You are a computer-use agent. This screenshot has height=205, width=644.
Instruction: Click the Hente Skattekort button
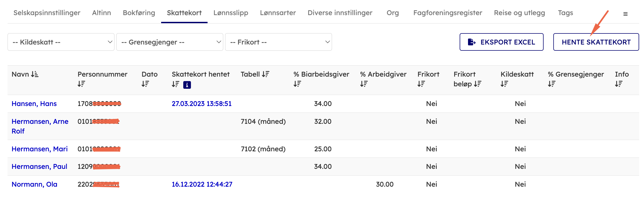coord(596,42)
